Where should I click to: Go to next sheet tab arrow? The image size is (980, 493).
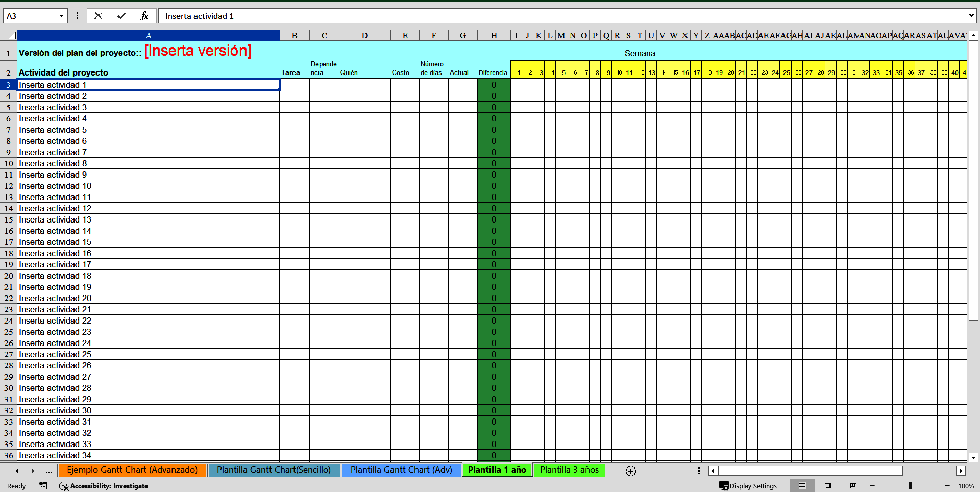coord(33,471)
